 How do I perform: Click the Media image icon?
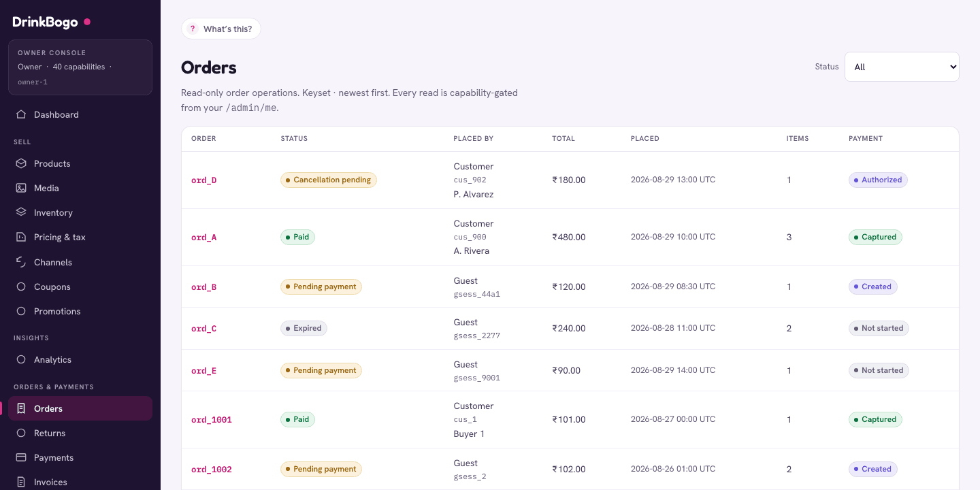click(x=21, y=188)
